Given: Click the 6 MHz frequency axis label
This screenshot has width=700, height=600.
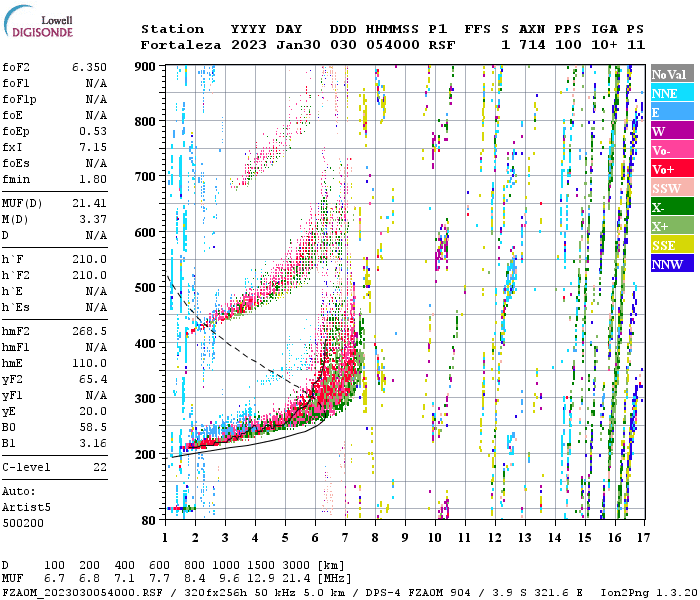Looking at the screenshot, I should tap(315, 538).
